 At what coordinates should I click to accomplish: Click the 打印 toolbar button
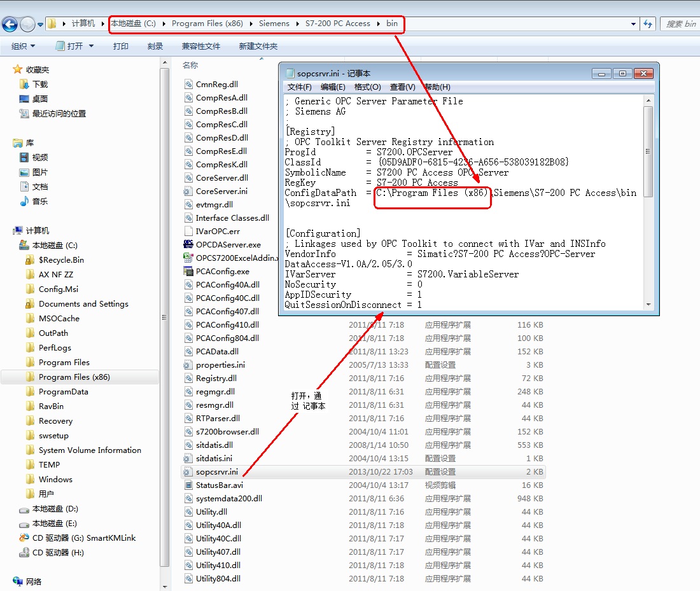click(120, 46)
